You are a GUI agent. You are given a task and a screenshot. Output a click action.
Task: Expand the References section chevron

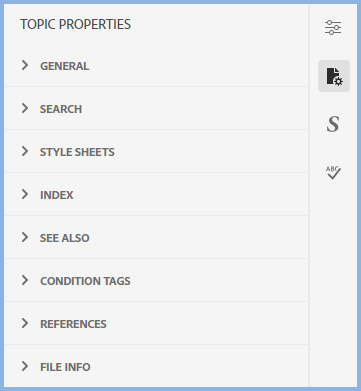point(25,323)
